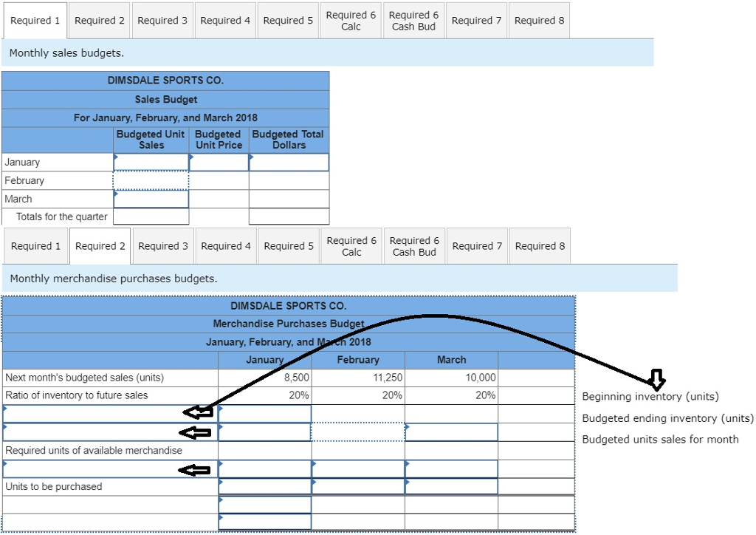The height and width of the screenshot is (535, 756).
Task: Select January Budgeted Unit Sales input cell
Action: [151, 162]
